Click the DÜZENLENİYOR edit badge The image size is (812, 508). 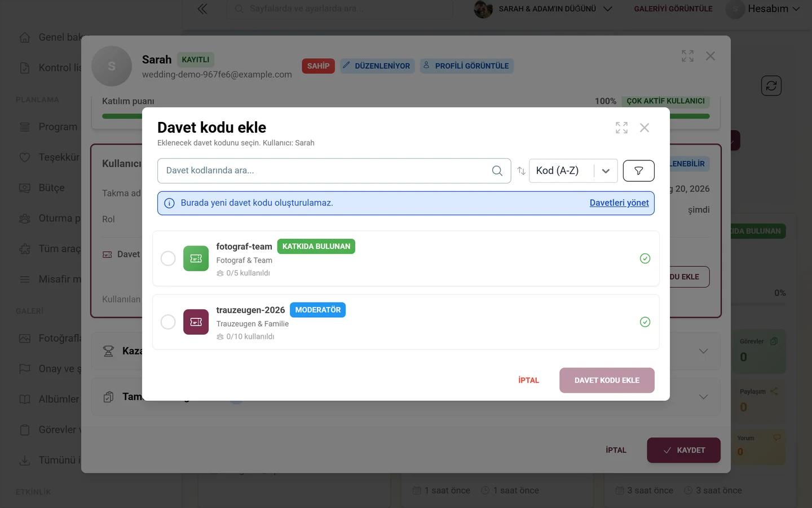(377, 66)
